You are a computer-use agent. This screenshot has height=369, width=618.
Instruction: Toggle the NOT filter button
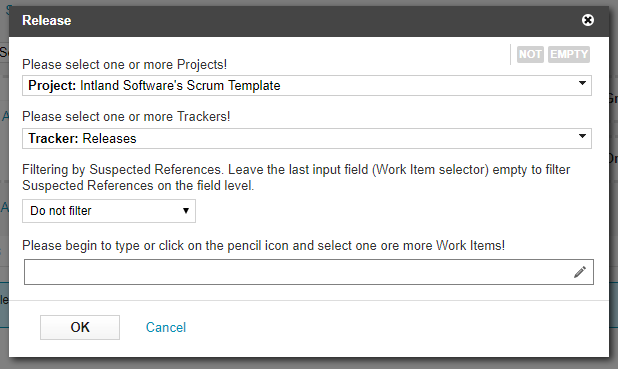pos(530,54)
